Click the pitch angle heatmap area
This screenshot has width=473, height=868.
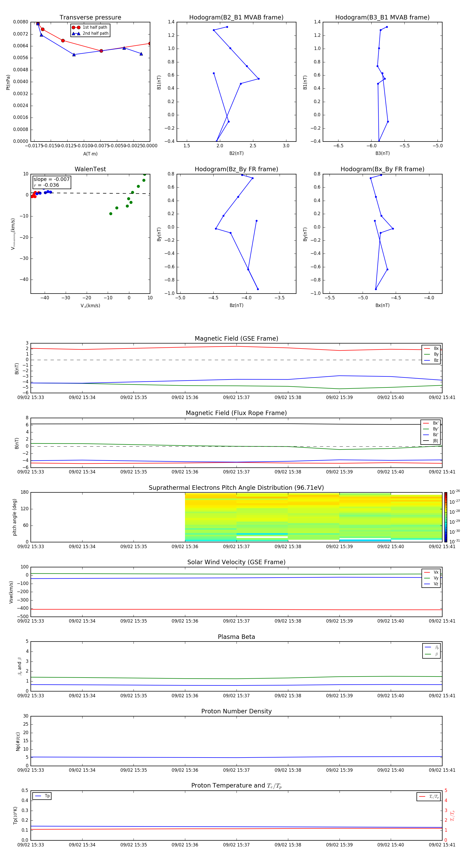pyautogui.click(x=313, y=517)
